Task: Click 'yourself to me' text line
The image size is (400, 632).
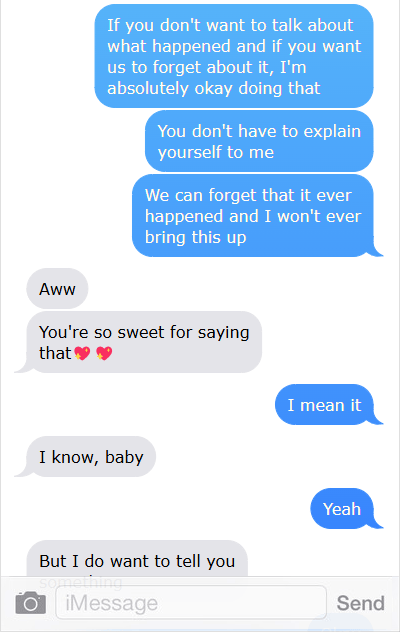Action: [216, 152]
